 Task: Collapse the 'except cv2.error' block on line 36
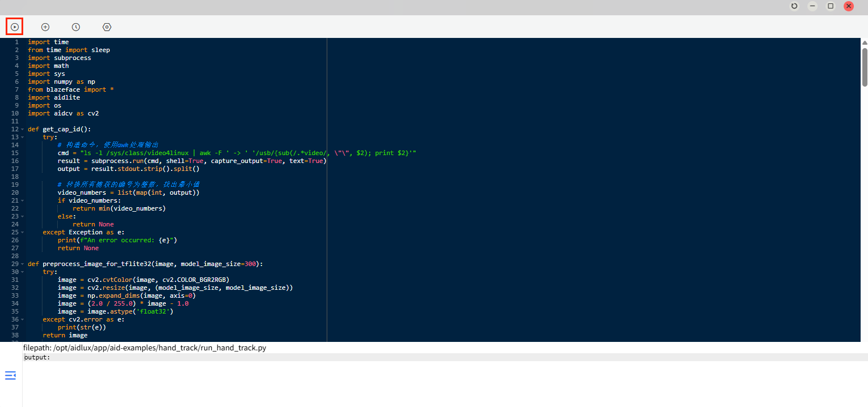[22, 319]
